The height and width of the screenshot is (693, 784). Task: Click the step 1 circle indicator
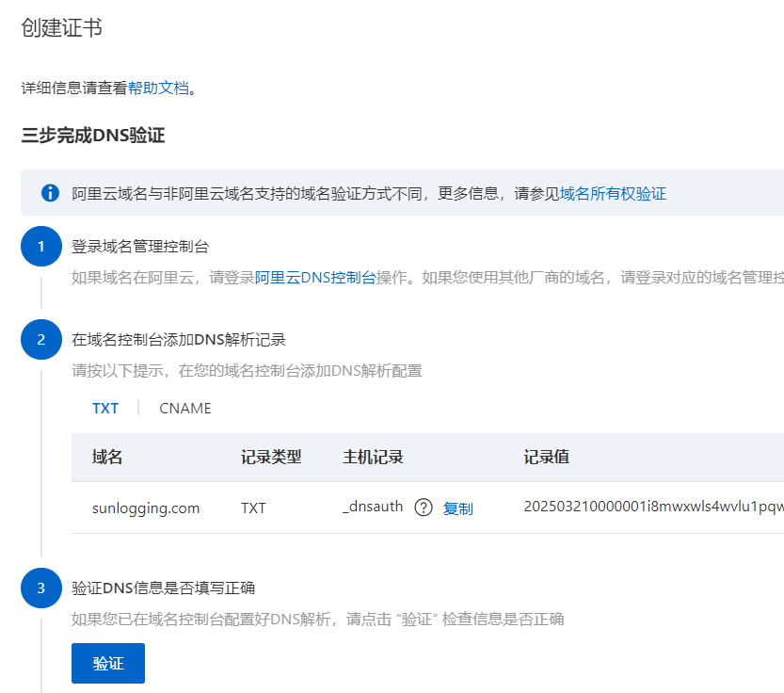point(40,247)
